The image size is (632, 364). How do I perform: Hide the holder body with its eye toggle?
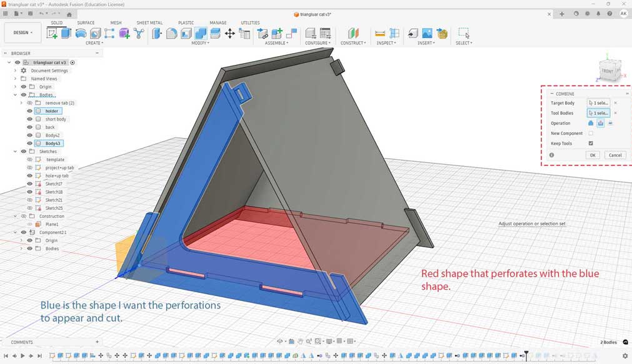29,111
